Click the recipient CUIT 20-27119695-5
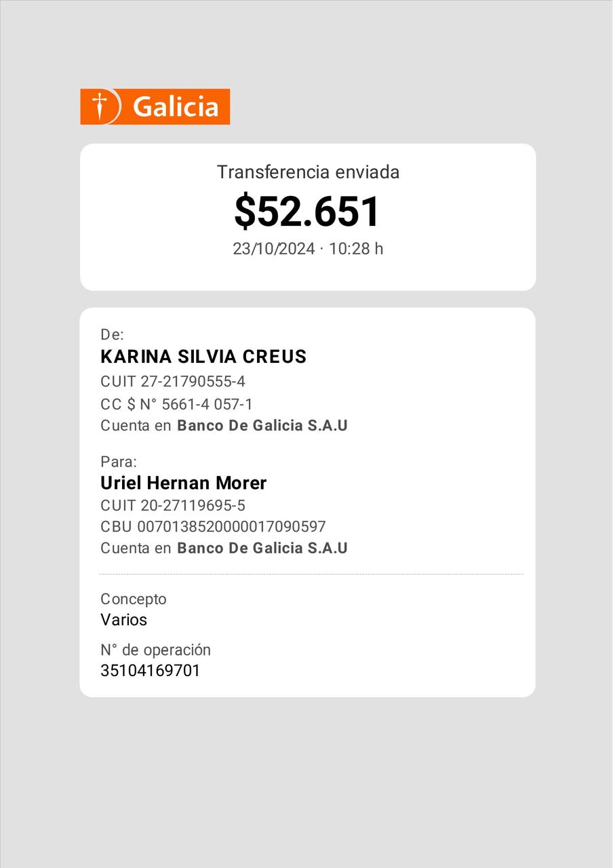 [173, 505]
